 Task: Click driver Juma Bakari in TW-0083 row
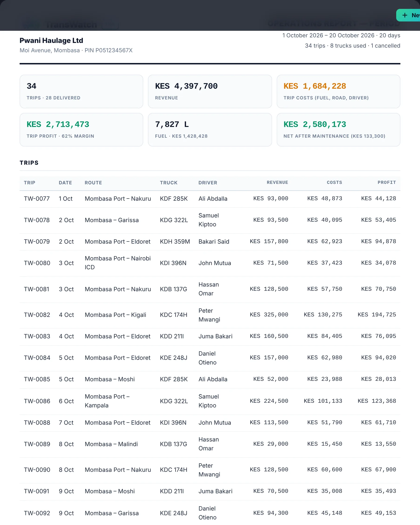point(215,336)
